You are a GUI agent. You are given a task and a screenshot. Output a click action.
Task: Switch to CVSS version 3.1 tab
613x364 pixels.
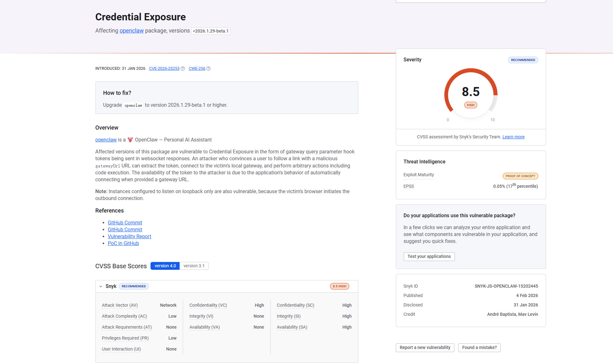[x=194, y=266]
